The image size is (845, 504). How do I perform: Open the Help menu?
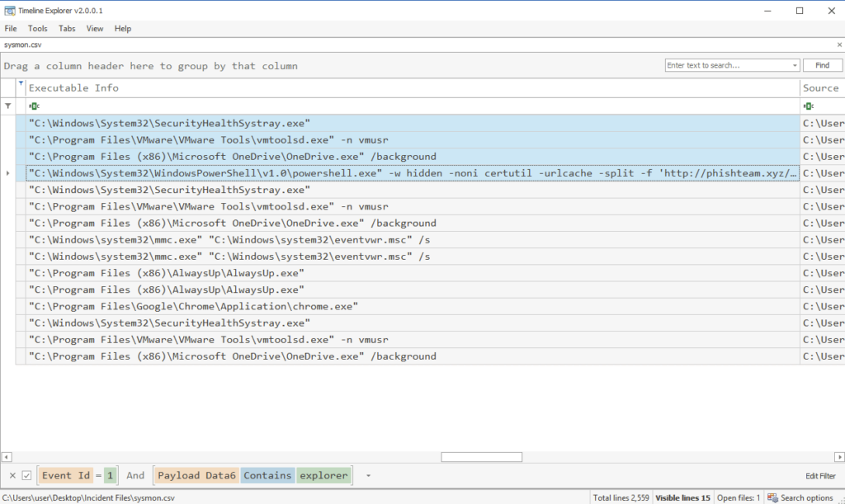coord(123,29)
